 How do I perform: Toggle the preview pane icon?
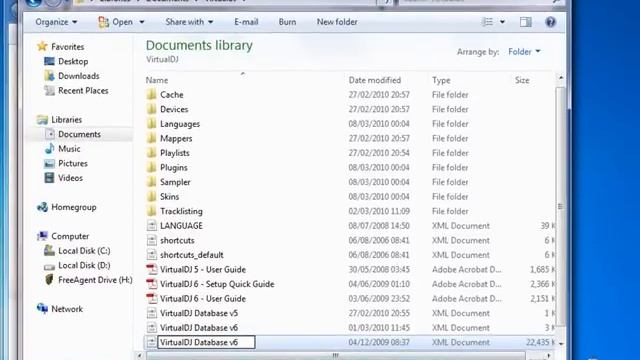525,22
